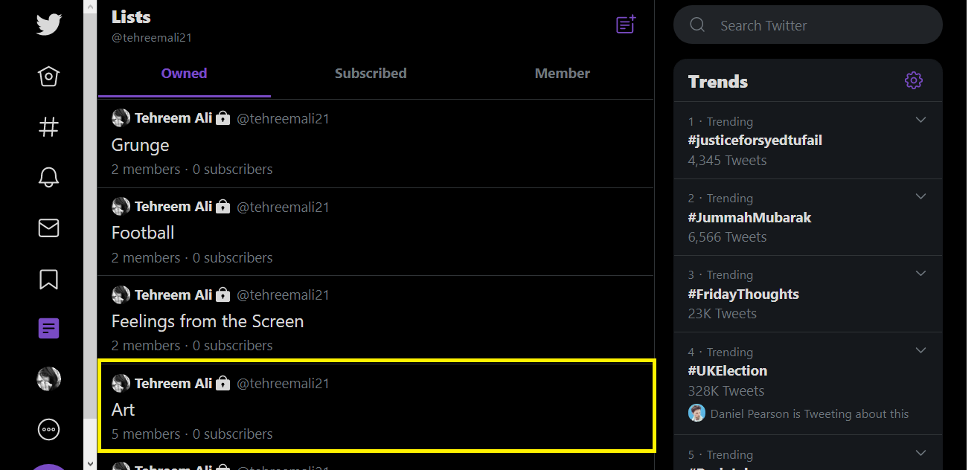Open Explore using the hashtag icon
The image size is (980, 470).
pos(48,127)
